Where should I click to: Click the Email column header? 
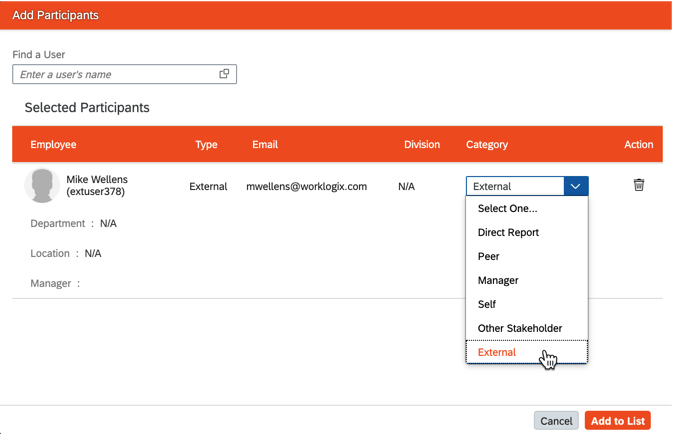point(265,144)
